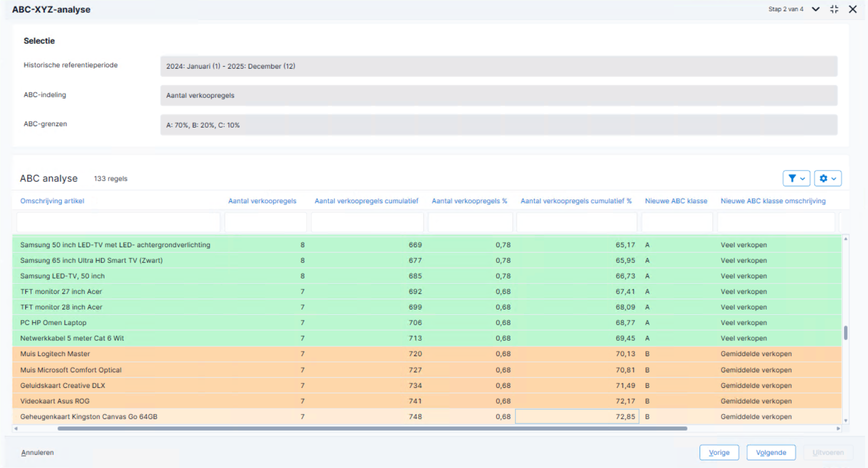Click the collapse window arrows icon
868x468 pixels.
834,9
